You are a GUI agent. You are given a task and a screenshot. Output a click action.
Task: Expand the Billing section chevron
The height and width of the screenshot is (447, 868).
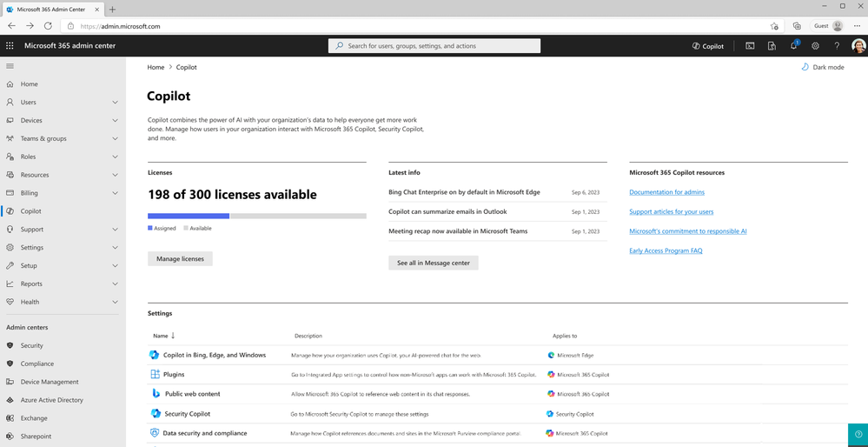point(116,193)
